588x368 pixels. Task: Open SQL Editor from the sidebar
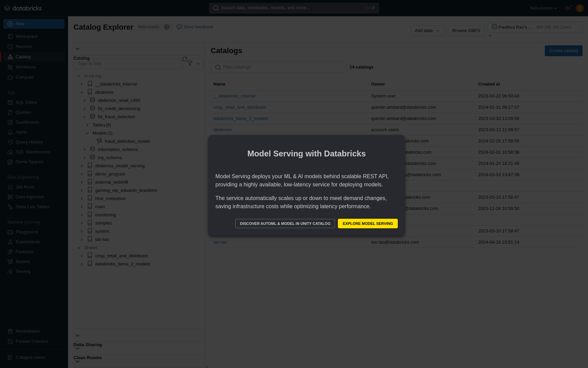26,103
